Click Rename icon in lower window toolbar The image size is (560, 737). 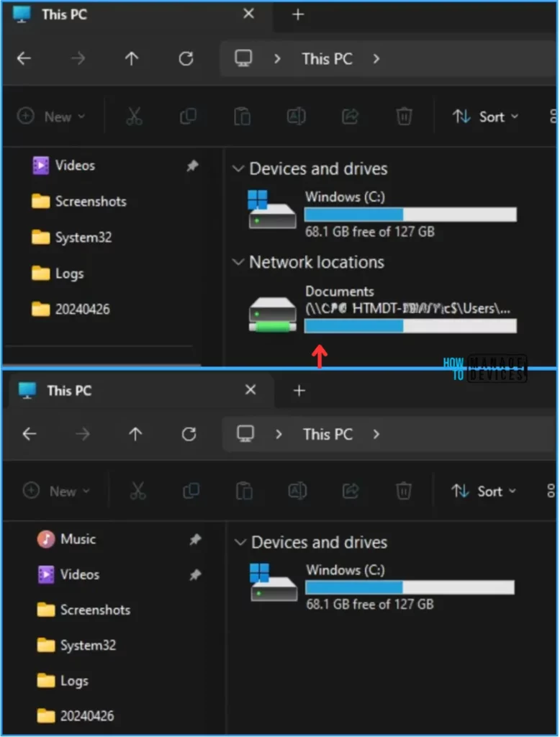[297, 491]
